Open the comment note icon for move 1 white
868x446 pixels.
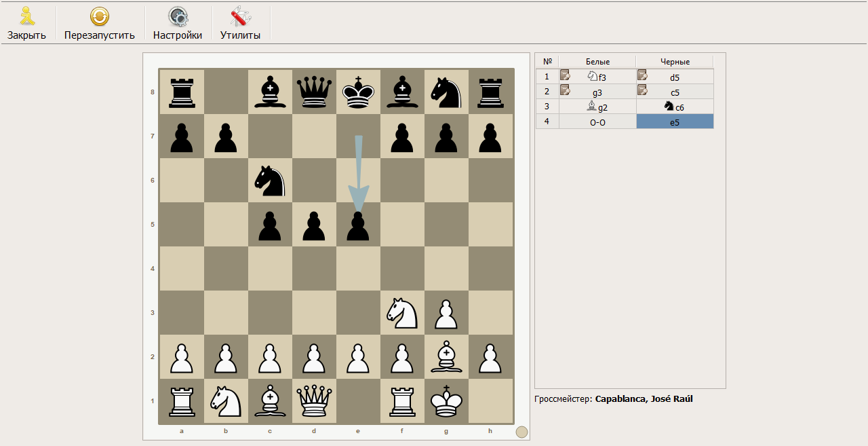point(565,76)
